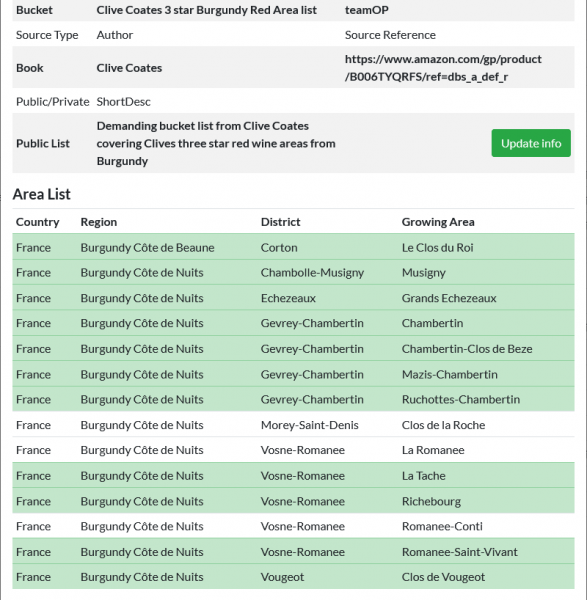Select the Clos de la Roche row

point(293,425)
